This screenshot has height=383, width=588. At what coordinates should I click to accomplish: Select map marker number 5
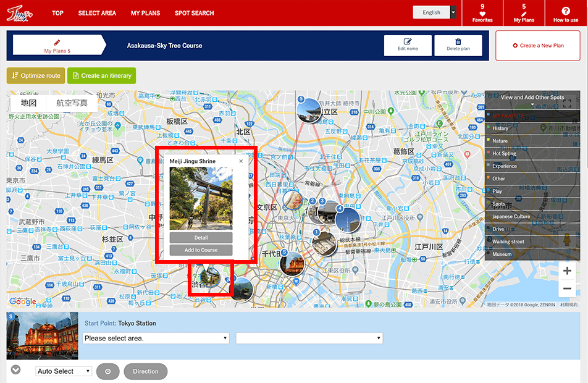pyautogui.click(x=308, y=110)
